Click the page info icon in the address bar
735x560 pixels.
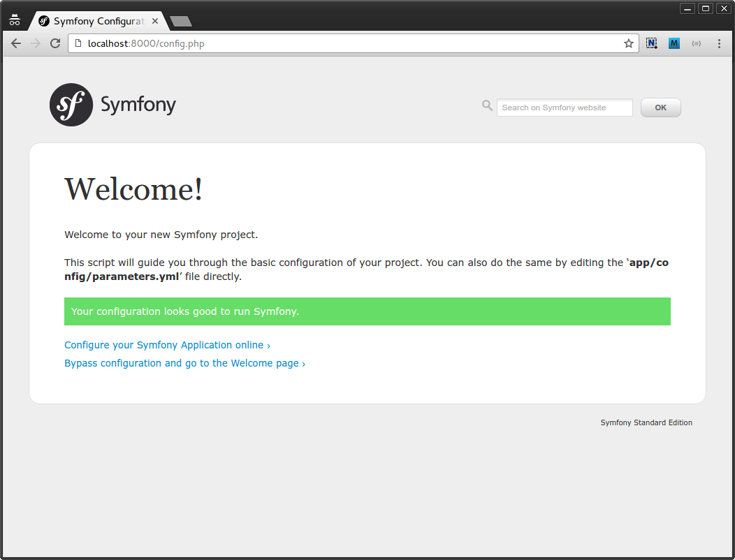[x=78, y=43]
